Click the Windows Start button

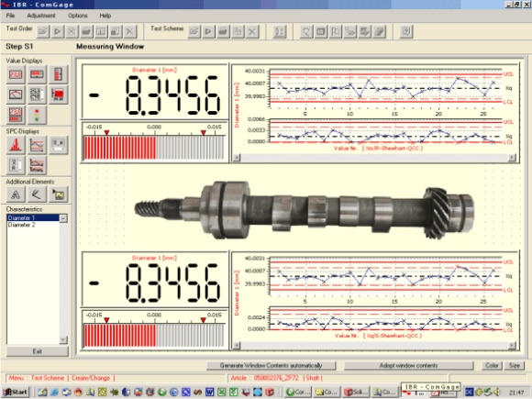tap(16, 393)
